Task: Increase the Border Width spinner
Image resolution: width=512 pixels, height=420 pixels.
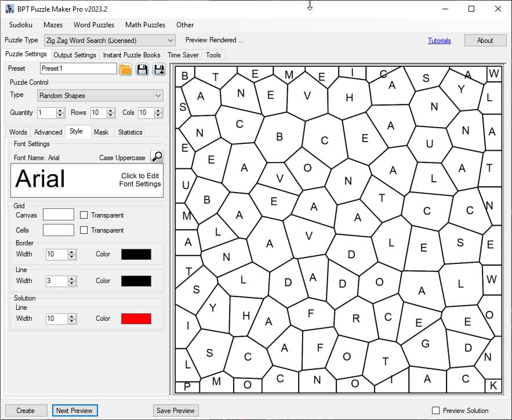Action: tap(72, 252)
